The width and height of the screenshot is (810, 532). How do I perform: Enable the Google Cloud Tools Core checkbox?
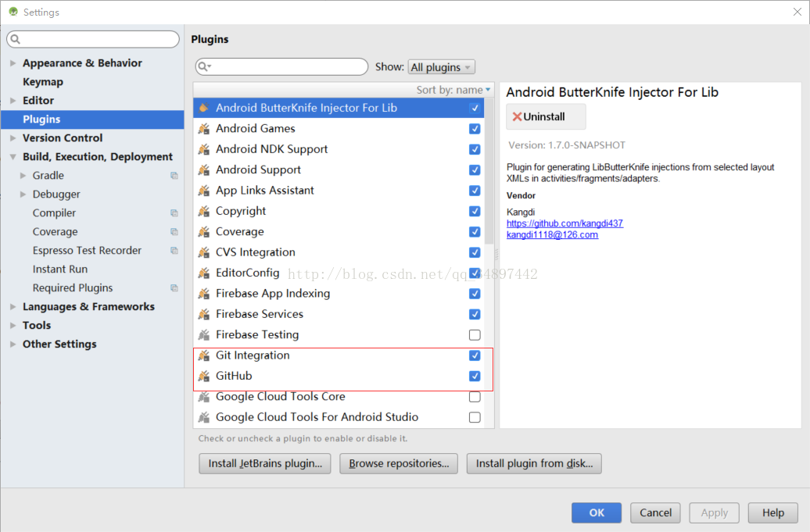click(x=475, y=397)
